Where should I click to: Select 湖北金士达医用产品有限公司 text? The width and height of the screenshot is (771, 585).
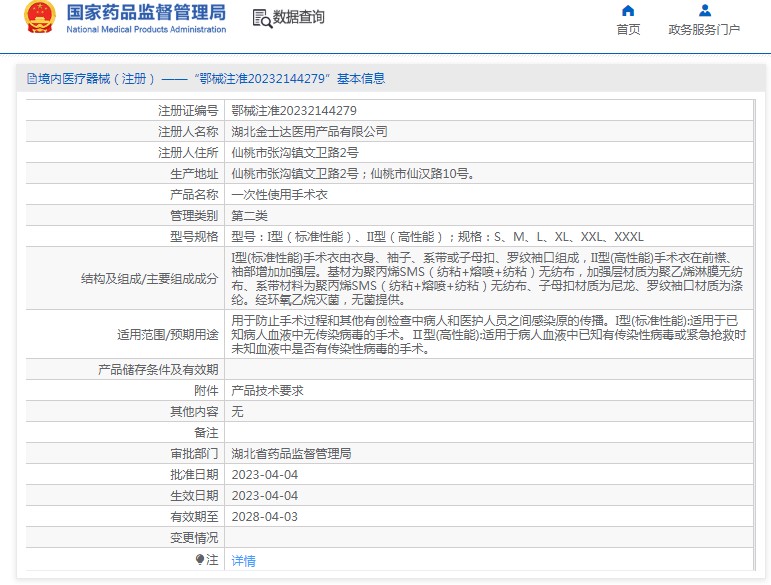click(x=309, y=132)
